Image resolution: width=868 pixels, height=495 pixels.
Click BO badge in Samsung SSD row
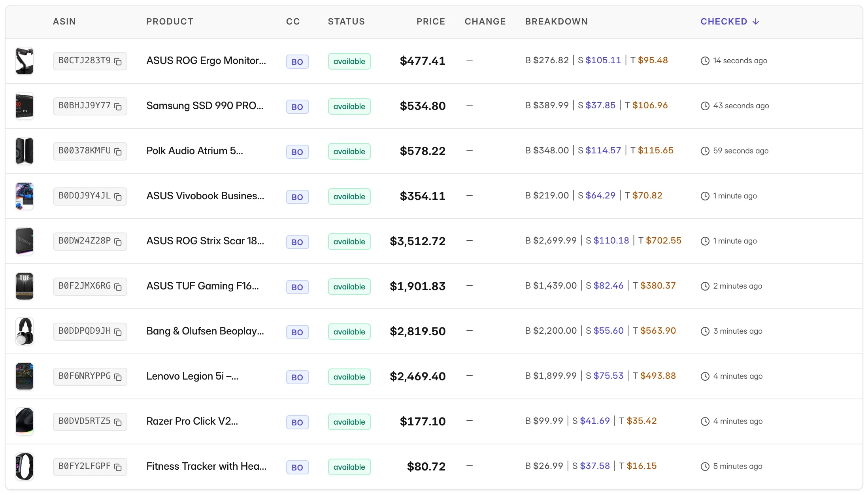coord(297,107)
